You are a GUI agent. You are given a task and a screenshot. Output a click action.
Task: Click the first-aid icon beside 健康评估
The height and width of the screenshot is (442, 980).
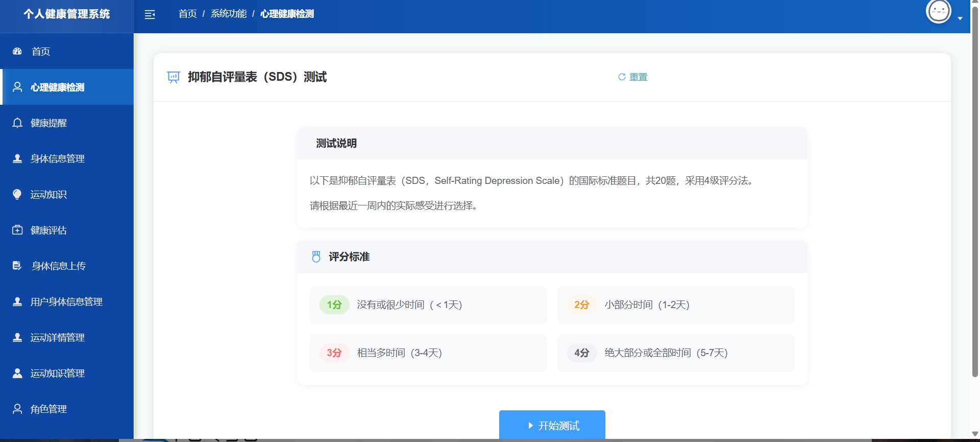17,230
